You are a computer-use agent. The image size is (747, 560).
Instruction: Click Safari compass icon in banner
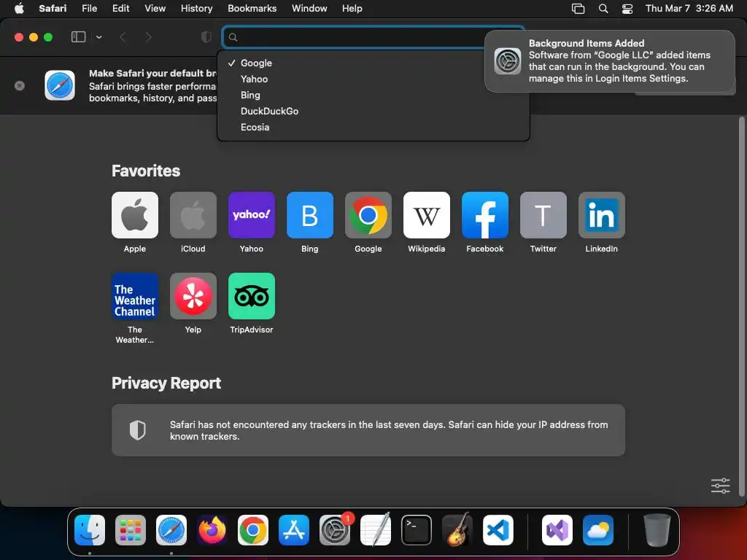click(x=60, y=86)
